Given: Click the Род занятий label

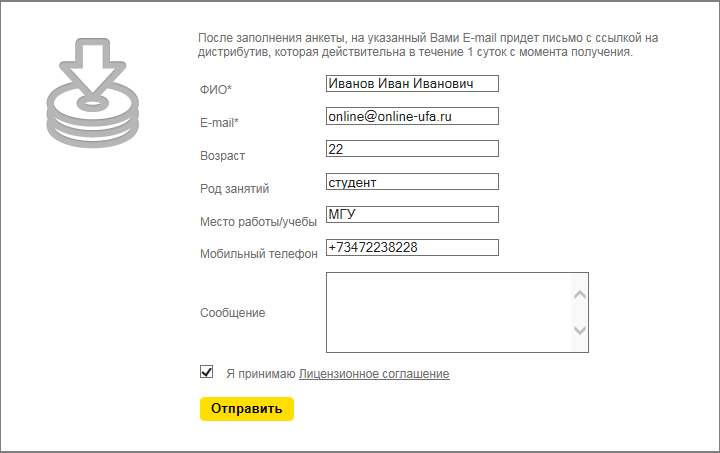Looking at the screenshot, I should coord(234,189).
